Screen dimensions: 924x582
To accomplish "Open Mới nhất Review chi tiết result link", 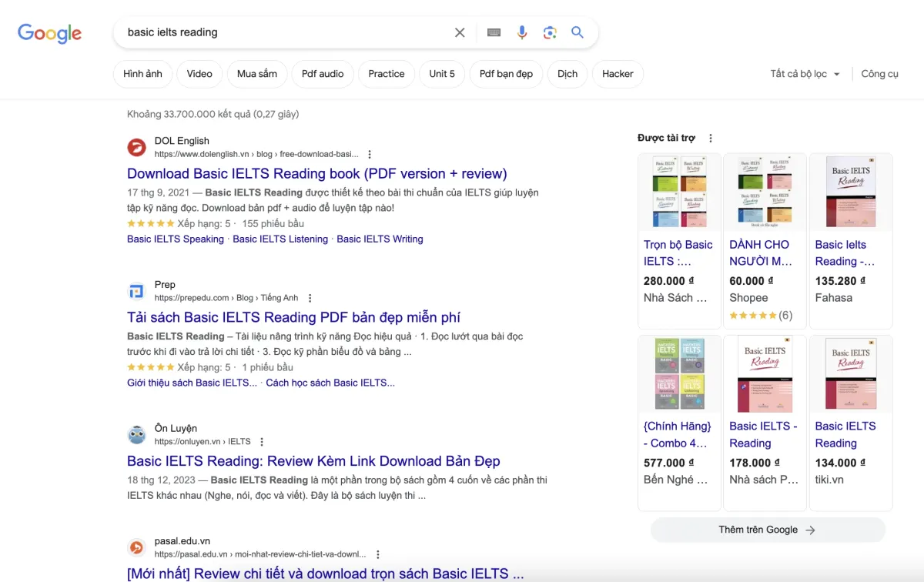I will click(326, 574).
